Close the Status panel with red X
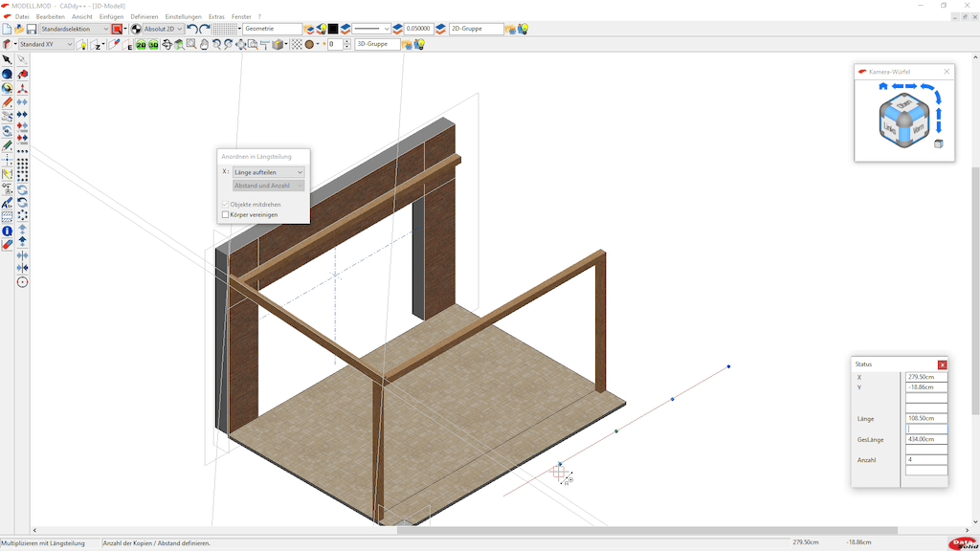Screen dimensions: 980x551 (942, 364)
